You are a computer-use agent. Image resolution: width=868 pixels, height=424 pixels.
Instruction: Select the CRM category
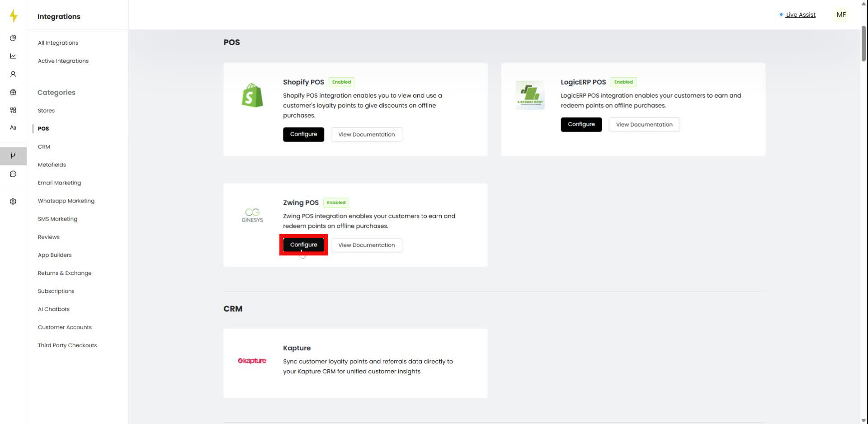point(44,146)
